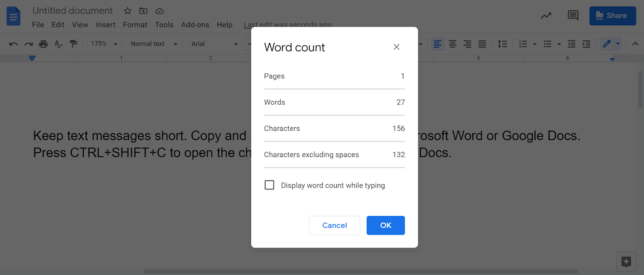The height and width of the screenshot is (275, 644).
Task: Open the Last edit was seconds ago link
Action: tap(287, 25)
